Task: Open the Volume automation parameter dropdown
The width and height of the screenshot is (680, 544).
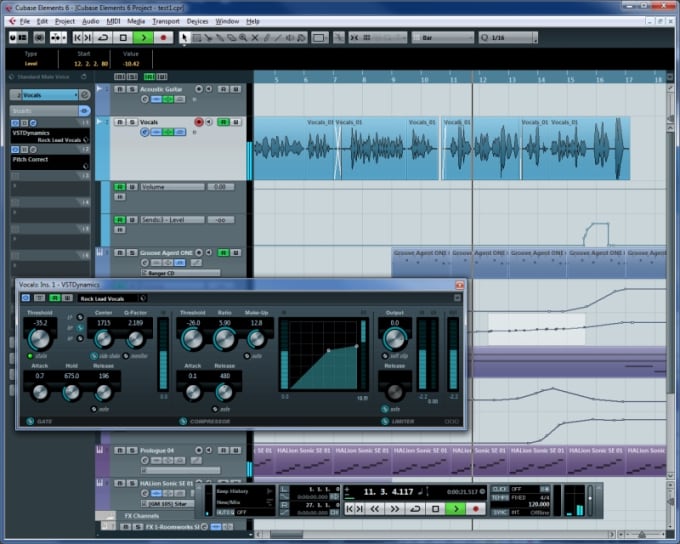Action: [x=172, y=187]
